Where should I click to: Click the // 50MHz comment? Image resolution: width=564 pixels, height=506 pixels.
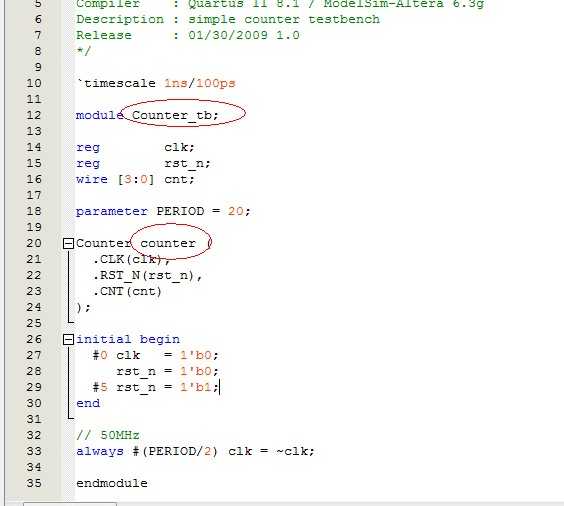pyautogui.click(x=108, y=435)
